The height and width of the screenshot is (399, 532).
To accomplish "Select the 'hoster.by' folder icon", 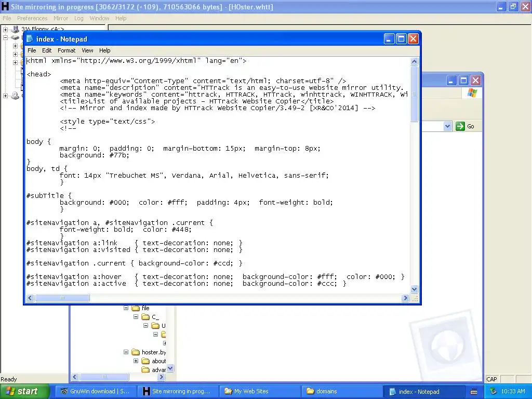I will tap(136, 352).
